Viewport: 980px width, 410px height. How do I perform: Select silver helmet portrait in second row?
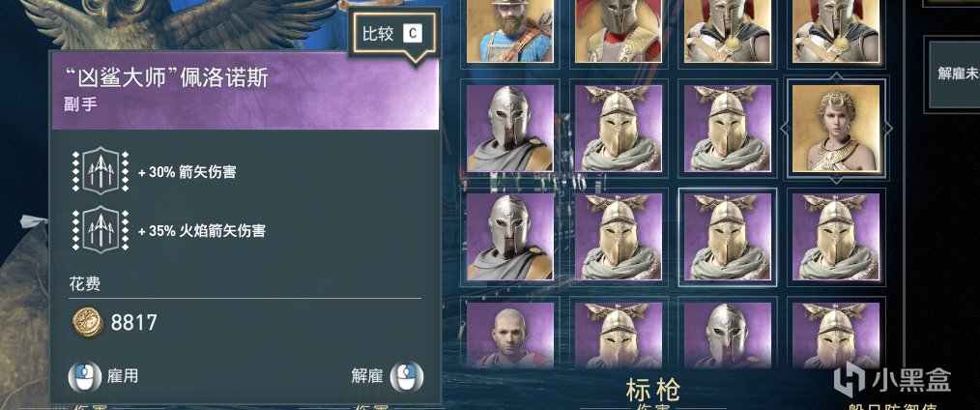pyautogui.click(x=510, y=128)
